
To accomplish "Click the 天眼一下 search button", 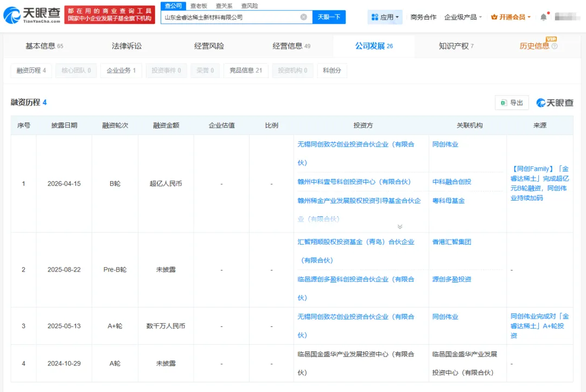I will click(x=329, y=17).
